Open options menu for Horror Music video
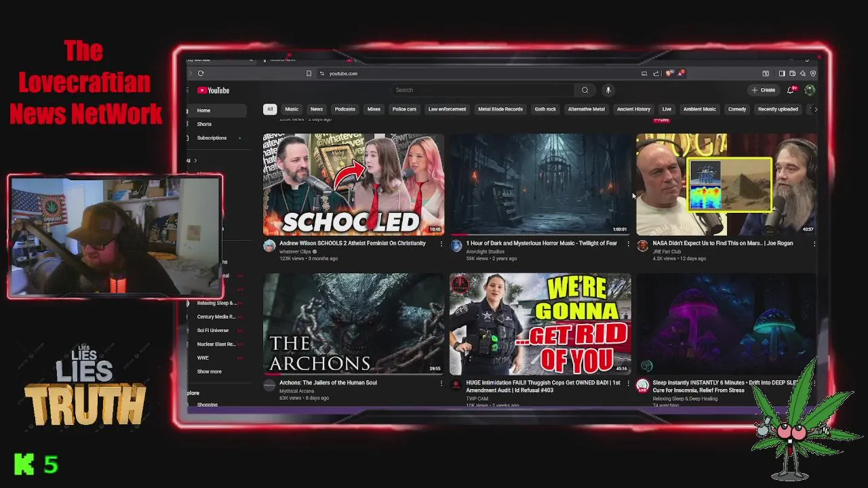868x488 pixels. tap(628, 243)
